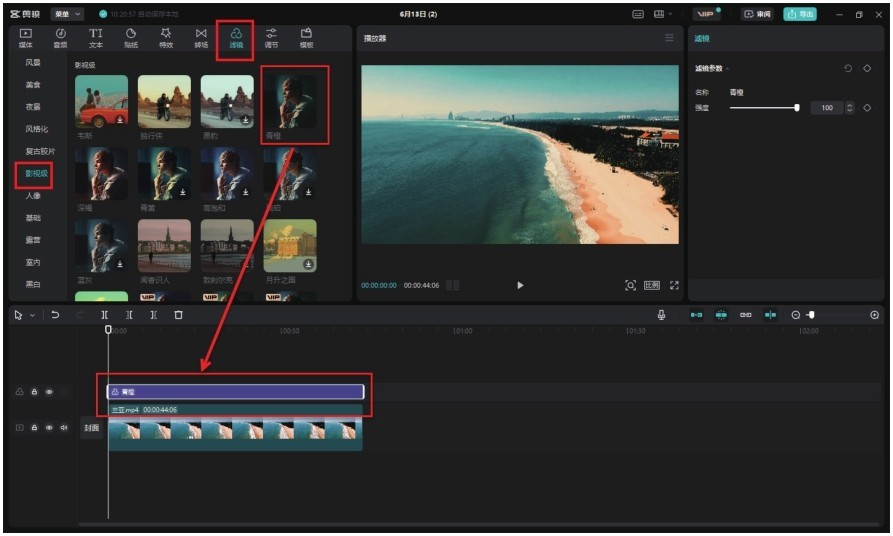893x536 pixels.
Task: Select the 黑白 filter category
Action: 33,284
